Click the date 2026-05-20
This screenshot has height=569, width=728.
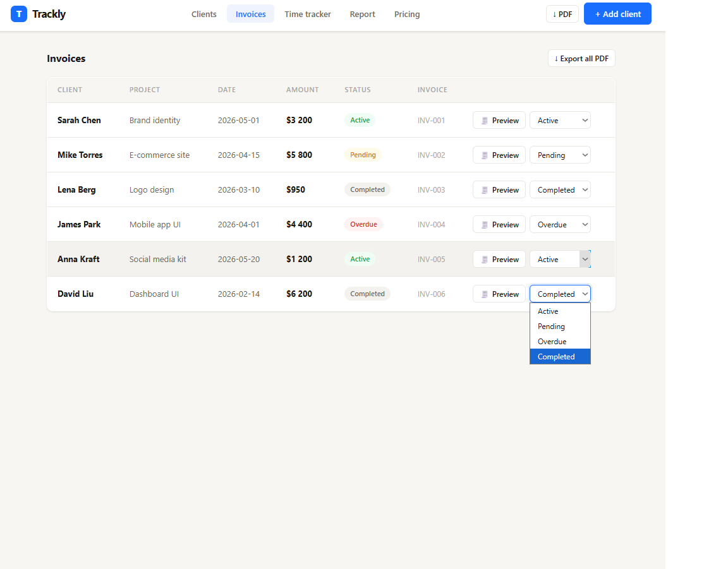pos(239,260)
